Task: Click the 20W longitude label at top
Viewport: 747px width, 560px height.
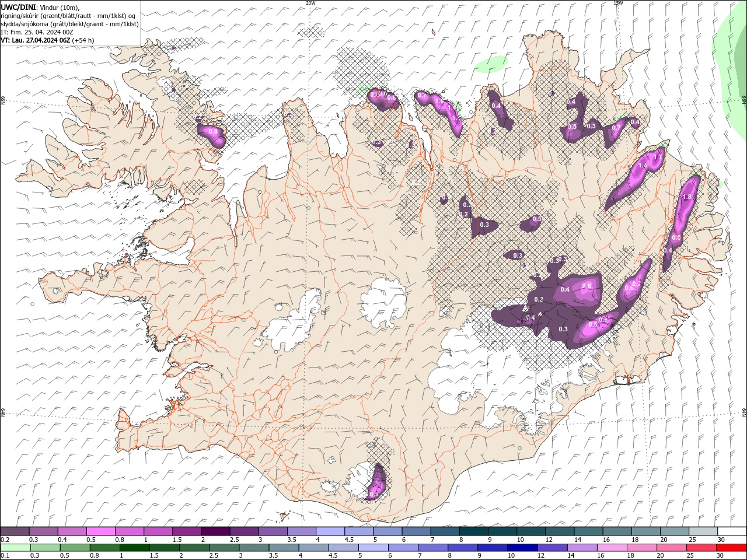Action: coord(311,3)
